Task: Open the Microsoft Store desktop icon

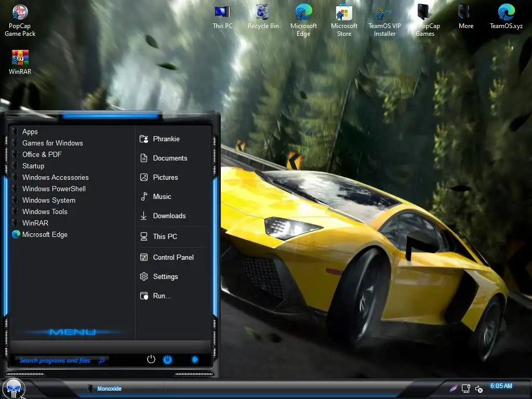Action: click(344, 20)
